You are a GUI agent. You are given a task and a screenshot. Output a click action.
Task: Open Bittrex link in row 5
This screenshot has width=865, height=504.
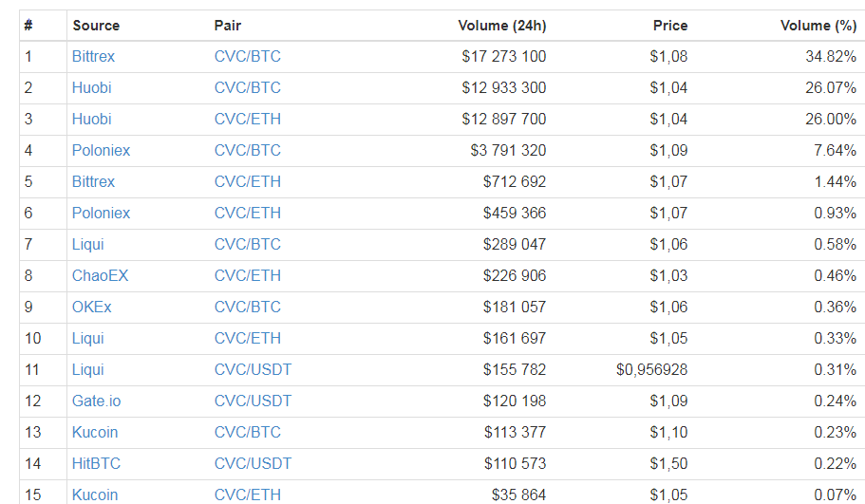93,182
